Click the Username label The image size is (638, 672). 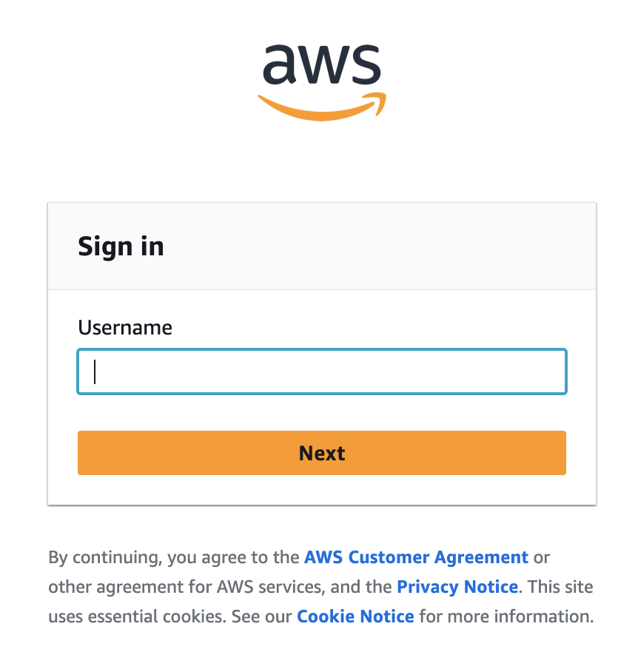(125, 328)
